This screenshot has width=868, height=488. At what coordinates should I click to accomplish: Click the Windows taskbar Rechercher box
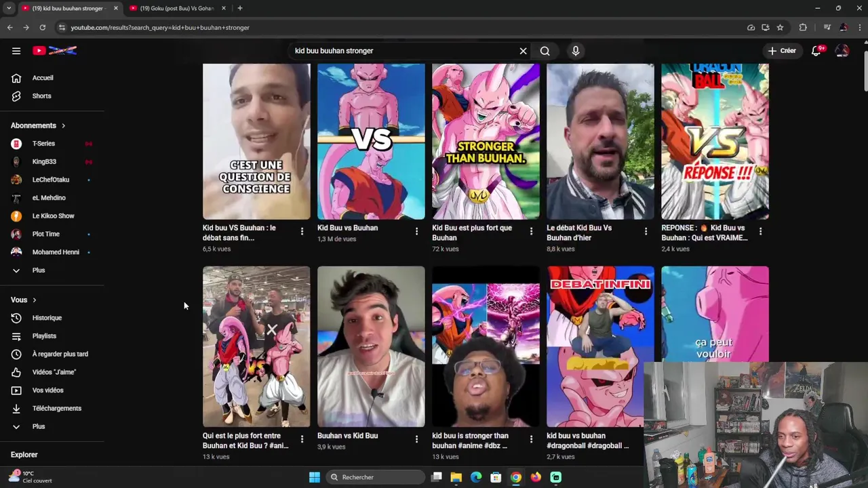tap(377, 477)
